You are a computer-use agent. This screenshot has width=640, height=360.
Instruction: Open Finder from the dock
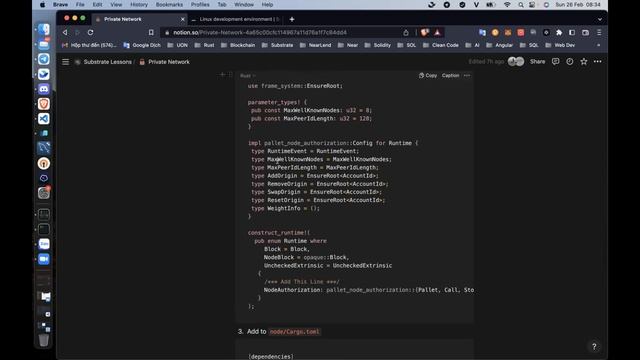pyautogui.click(x=44, y=29)
